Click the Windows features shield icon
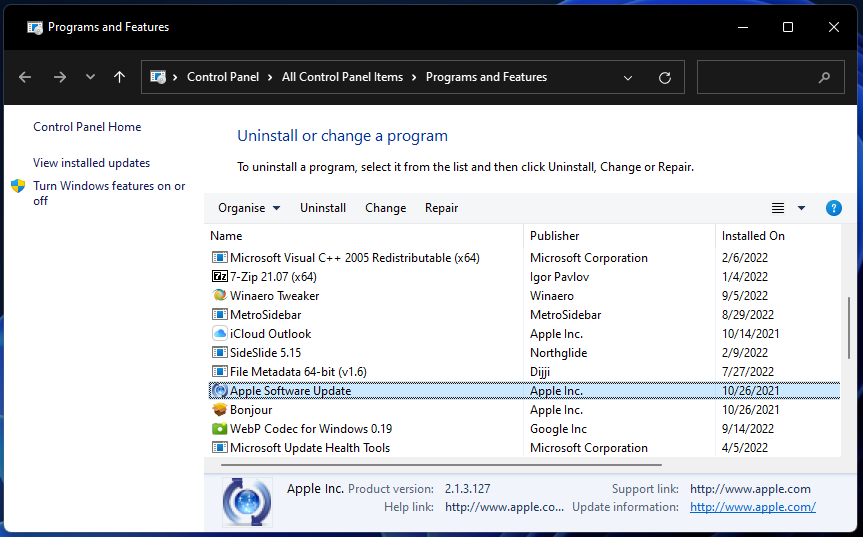The image size is (863, 537). [18, 186]
